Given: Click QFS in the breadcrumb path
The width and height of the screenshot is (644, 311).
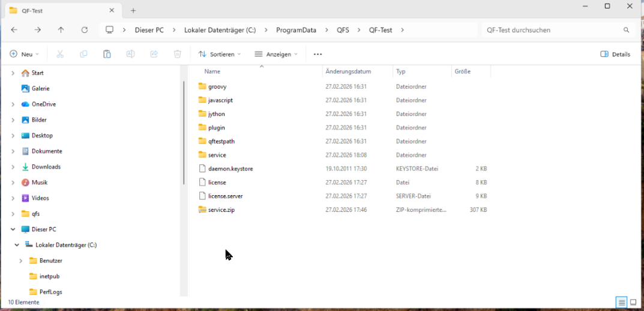Looking at the screenshot, I should pos(343,30).
